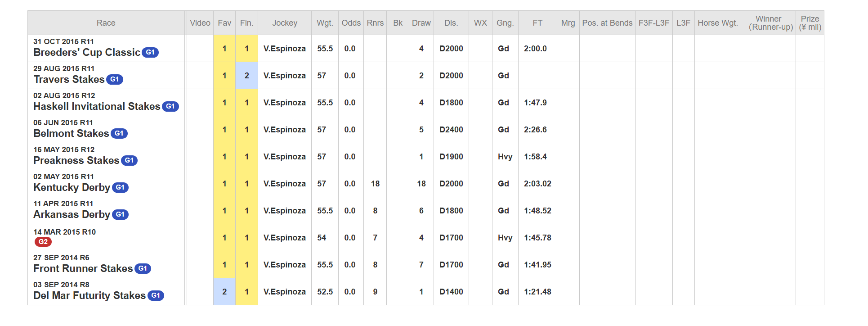Click the F3F-L3F column header
Image resolution: width=868 pixels, height=326 pixels.
654,23
